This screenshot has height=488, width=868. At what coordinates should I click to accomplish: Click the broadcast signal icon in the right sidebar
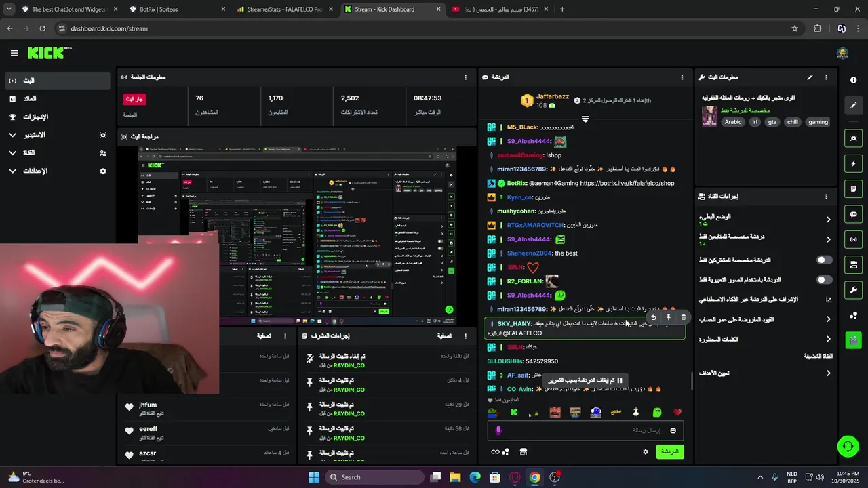coord(853,239)
